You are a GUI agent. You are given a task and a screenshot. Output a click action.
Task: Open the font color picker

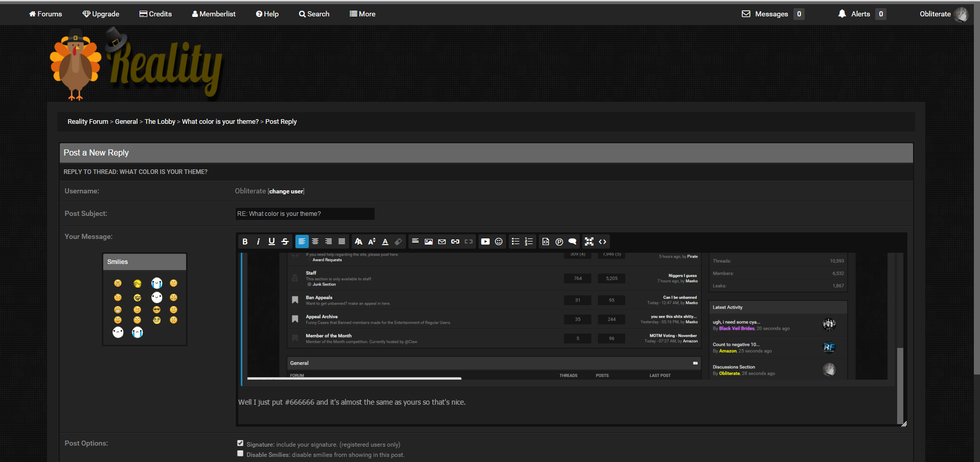pos(385,241)
